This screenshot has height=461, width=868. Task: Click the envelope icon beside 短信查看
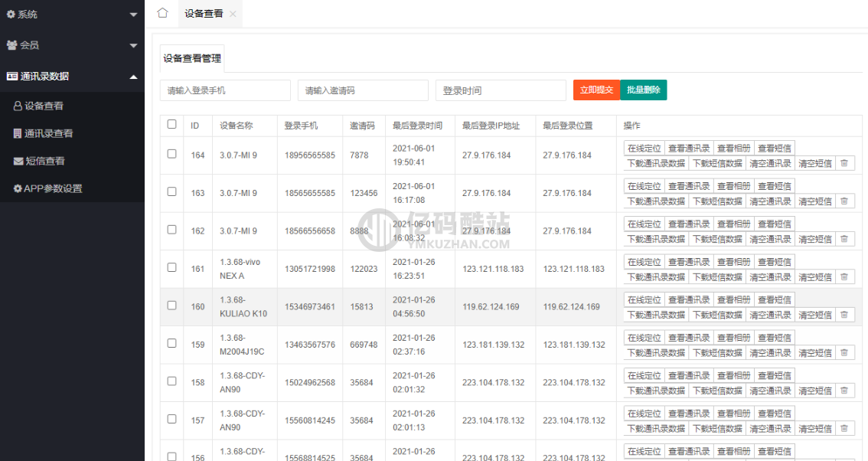[x=18, y=162]
